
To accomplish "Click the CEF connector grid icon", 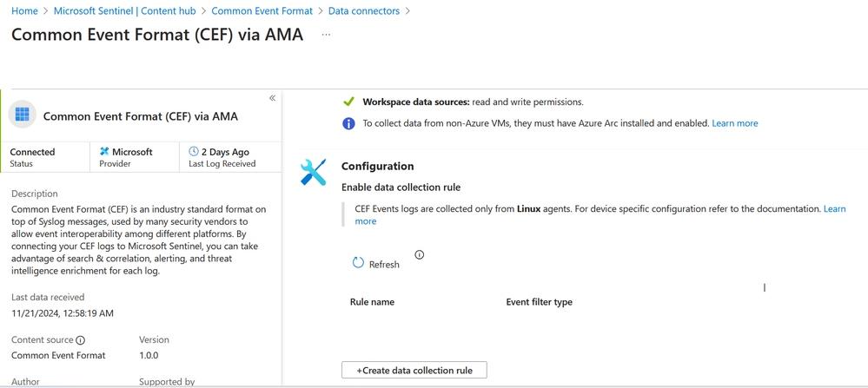I will (23, 115).
